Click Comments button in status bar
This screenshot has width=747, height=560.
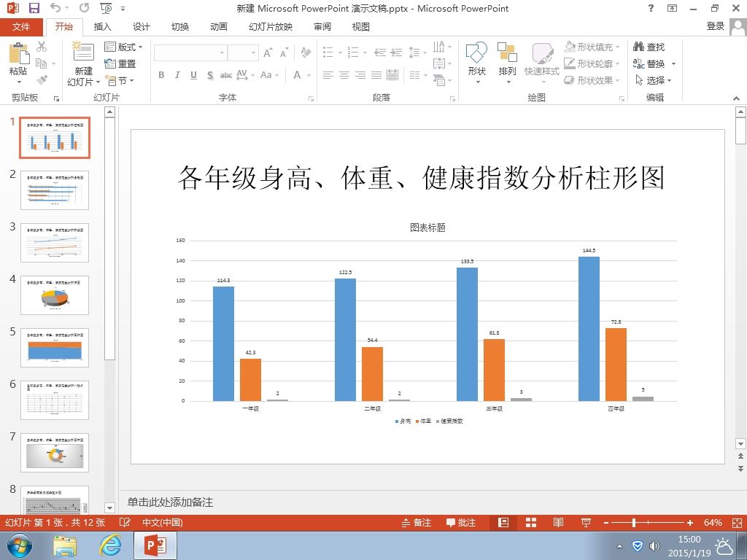point(461,523)
